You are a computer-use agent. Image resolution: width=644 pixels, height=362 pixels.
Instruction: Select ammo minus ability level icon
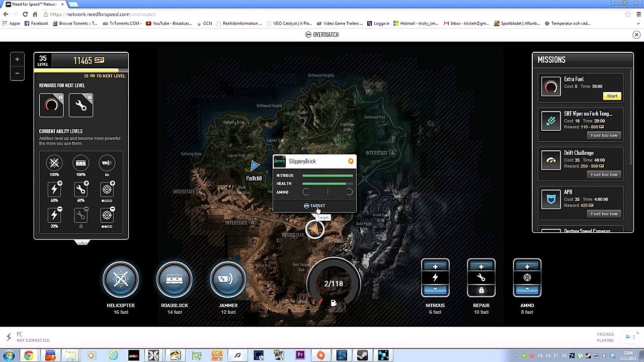pos(107,215)
